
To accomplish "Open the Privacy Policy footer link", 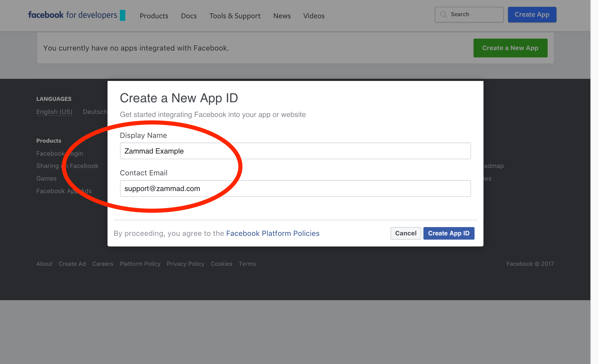I will (x=185, y=264).
